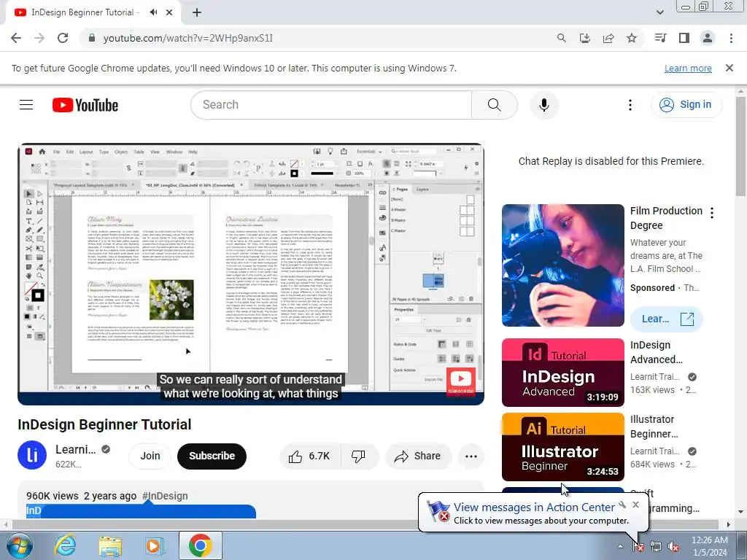747x560 pixels.
Task: Click the address bar URL
Action: 188,38
